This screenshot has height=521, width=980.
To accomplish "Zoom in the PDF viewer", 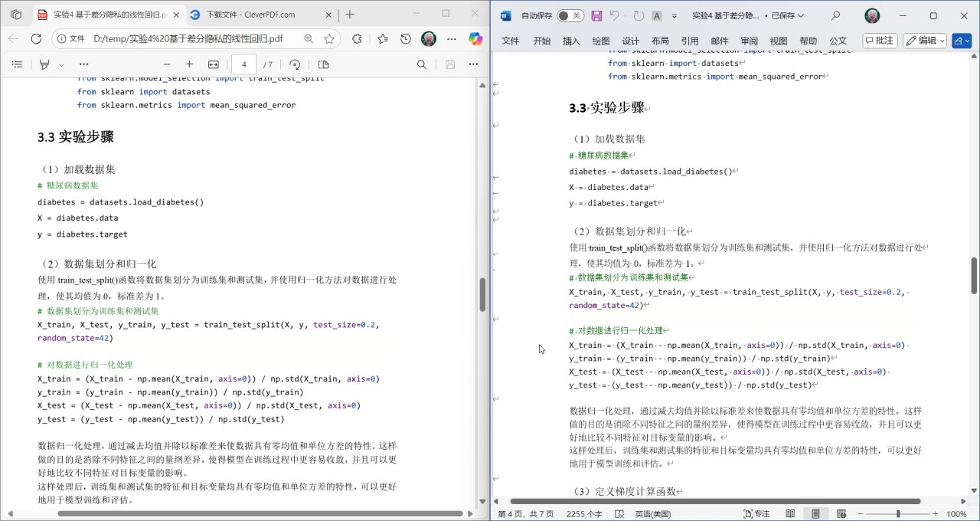I will [189, 65].
